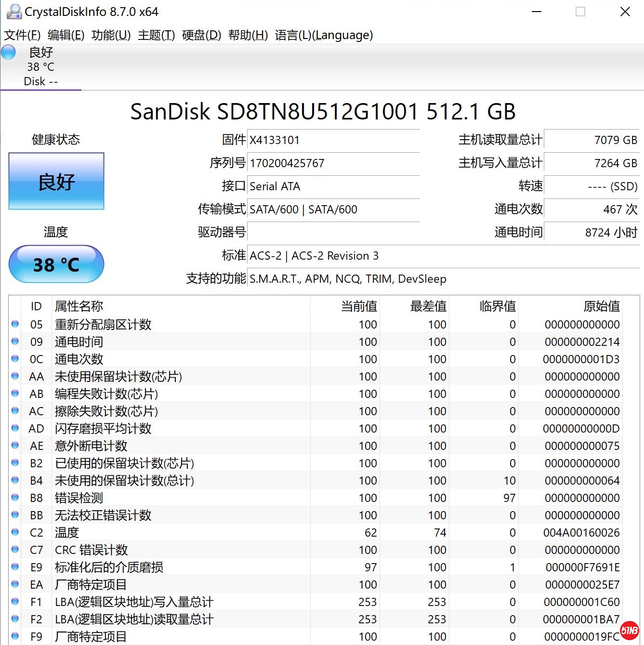Click the status dot for attribute AD
The height and width of the screenshot is (645, 644).
(15, 428)
